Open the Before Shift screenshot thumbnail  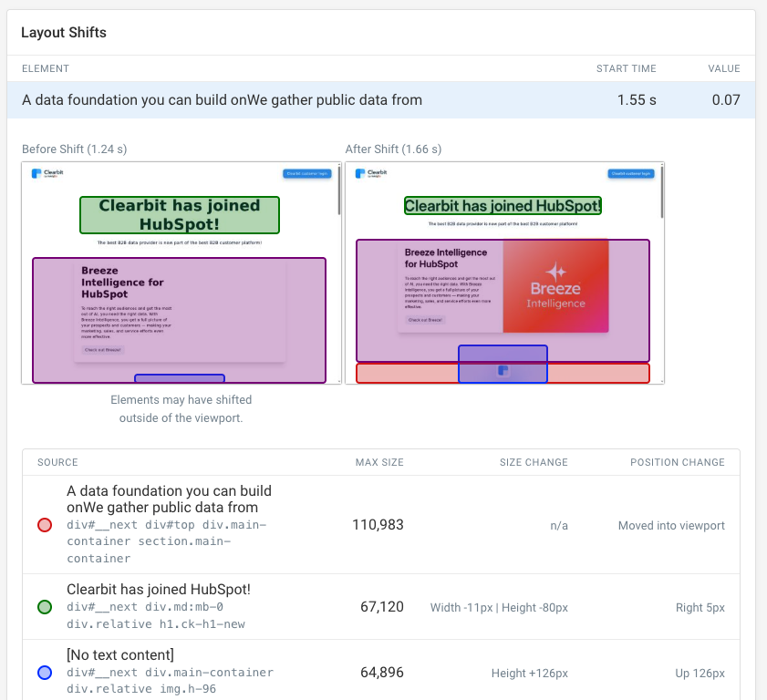181,273
